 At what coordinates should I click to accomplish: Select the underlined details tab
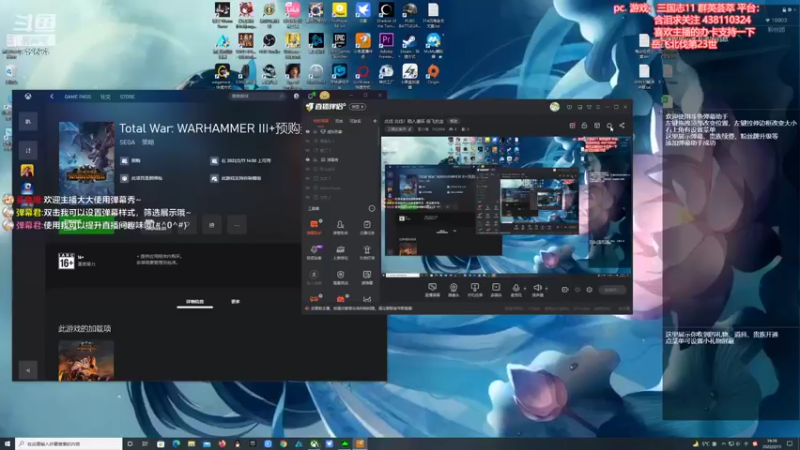(x=194, y=302)
